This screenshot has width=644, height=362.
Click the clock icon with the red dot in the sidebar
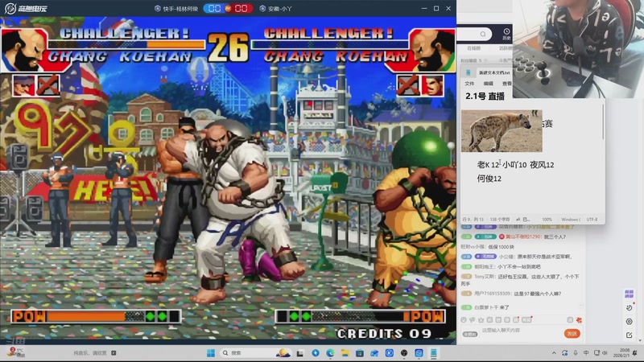[630, 308]
